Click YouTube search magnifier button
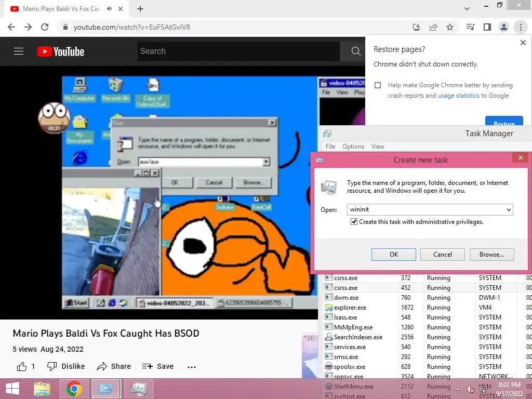Image resolution: width=532 pixels, height=399 pixels. tap(355, 51)
